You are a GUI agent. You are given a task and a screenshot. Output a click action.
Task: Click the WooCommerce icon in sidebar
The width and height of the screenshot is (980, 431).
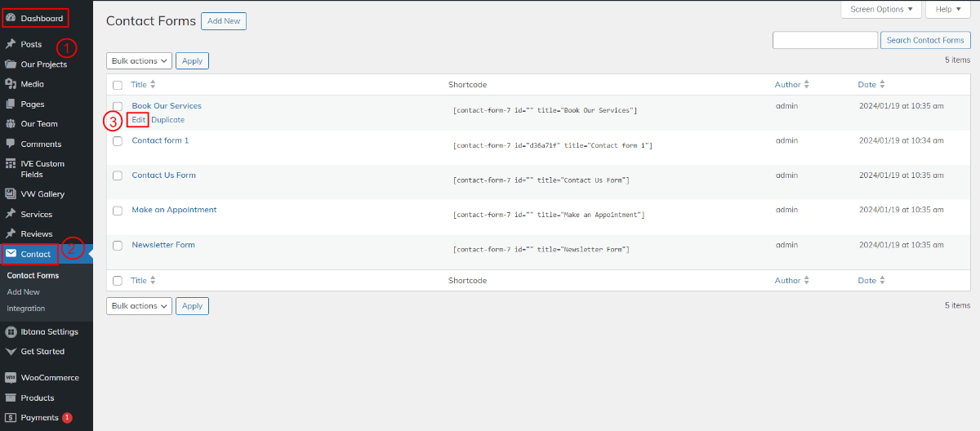tap(11, 378)
